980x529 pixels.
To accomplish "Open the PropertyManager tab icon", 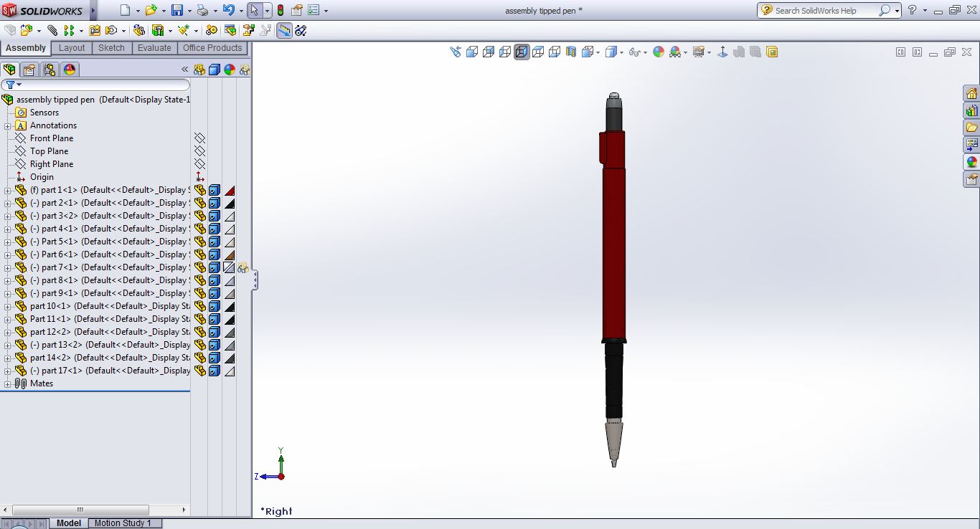I will (x=29, y=70).
